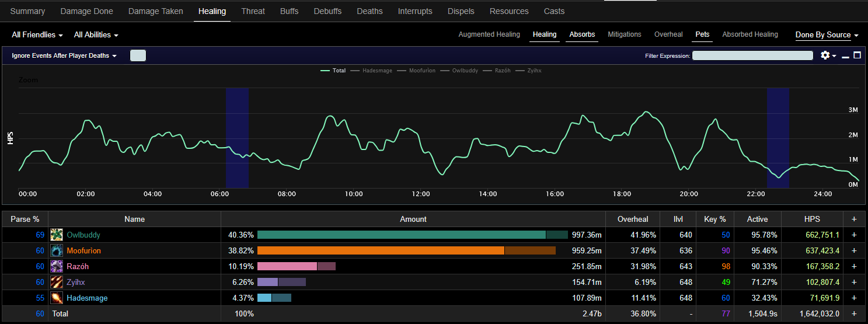This screenshot has width=868, height=324.
Task: Click Hadesmage's mage class icon
Action: [57, 298]
